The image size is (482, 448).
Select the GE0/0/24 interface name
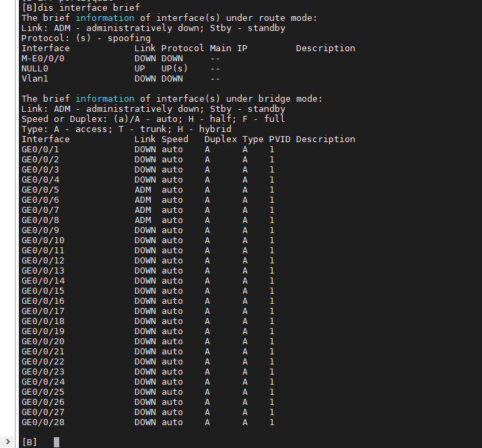43,381
